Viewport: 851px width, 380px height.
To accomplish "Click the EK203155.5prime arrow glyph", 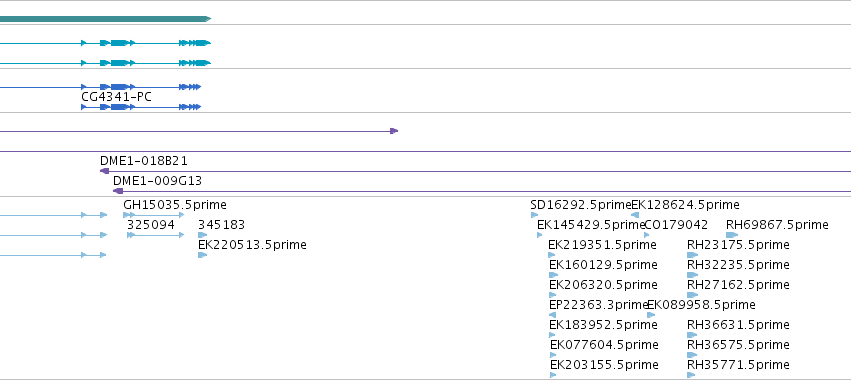I will [x=553, y=375].
